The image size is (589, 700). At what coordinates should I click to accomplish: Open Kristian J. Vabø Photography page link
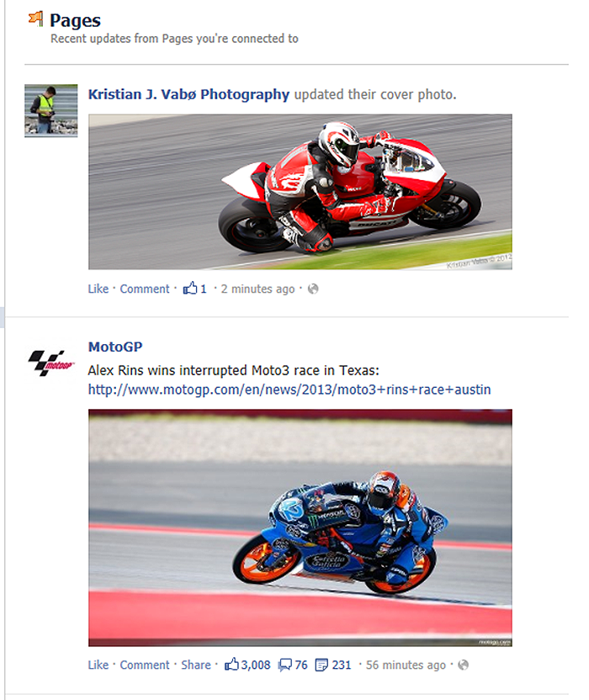click(188, 94)
